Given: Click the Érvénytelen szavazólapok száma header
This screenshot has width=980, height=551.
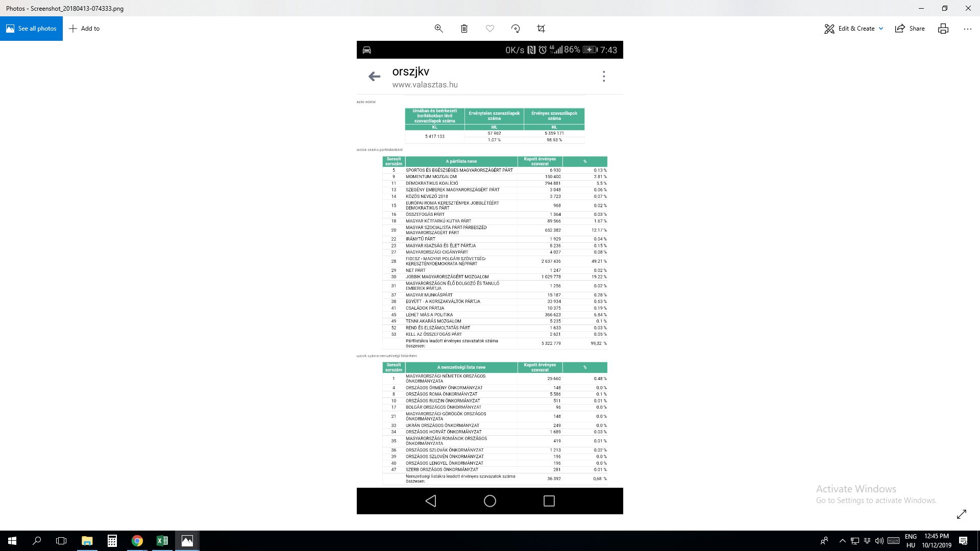Looking at the screenshot, I should pyautogui.click(x=494, y=116).
